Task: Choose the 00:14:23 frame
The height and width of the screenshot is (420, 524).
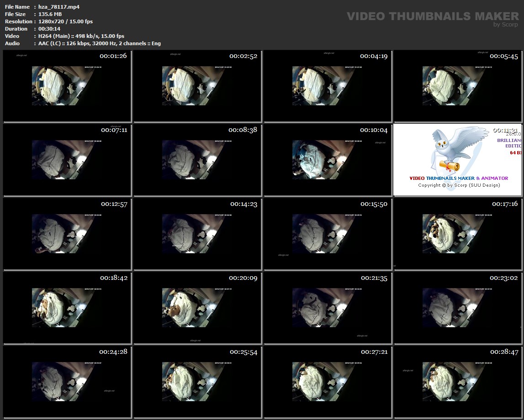Action: pos(197,234)
